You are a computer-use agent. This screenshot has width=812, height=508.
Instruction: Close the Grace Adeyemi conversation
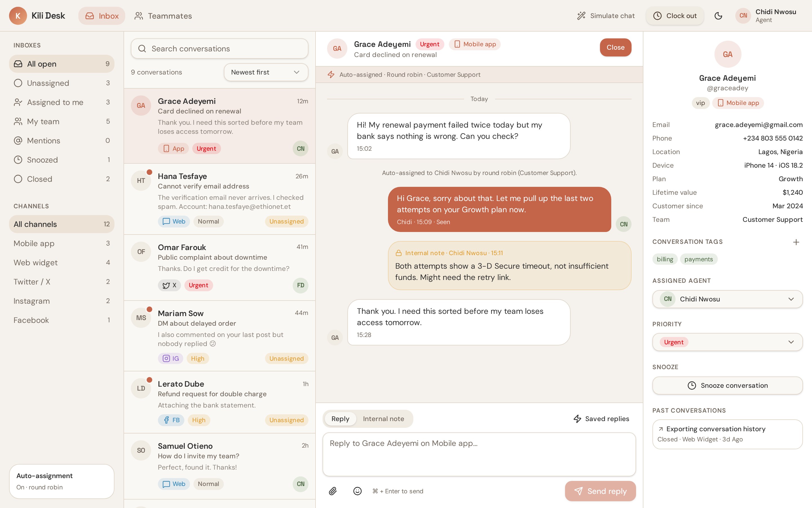[615, 47]
